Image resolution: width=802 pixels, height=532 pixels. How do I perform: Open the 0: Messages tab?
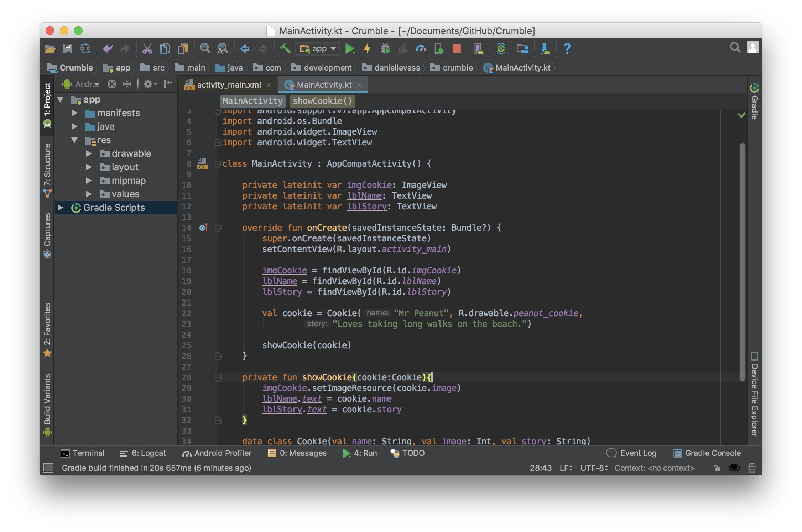297,453
